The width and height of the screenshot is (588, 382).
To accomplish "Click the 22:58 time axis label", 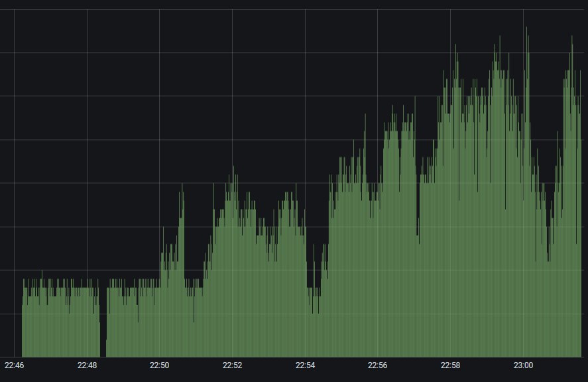I will pyautogui.click(x=450, y=365).
